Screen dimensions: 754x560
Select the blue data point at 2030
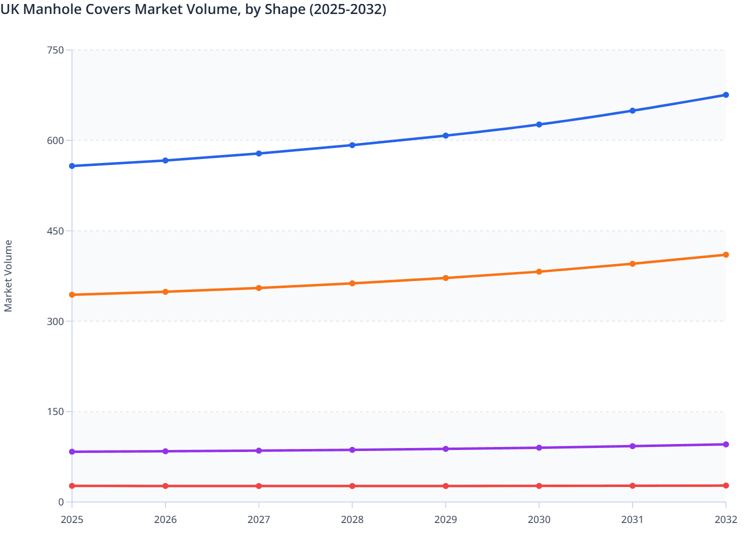click(x=539, y=124)
